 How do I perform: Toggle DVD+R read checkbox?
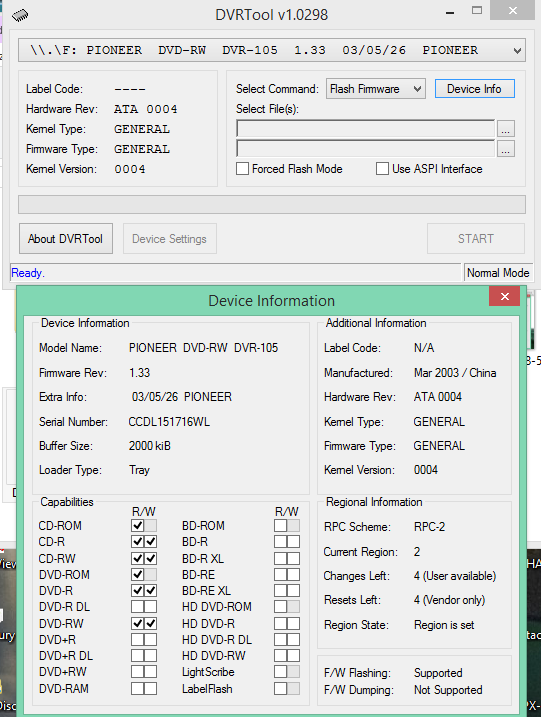pos(138,639)
